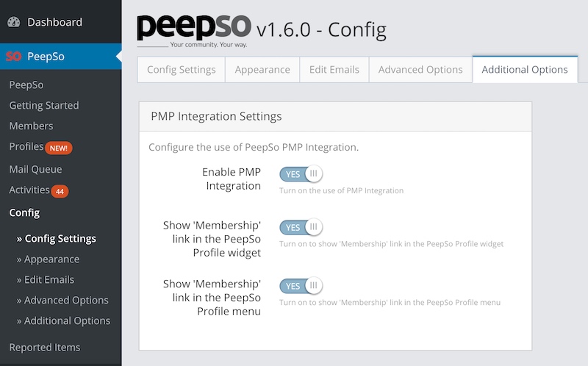The width and height of the screenshot is (588, 366).
Task: Open » Appearance sidebar link
Action: tap(48, 259)
